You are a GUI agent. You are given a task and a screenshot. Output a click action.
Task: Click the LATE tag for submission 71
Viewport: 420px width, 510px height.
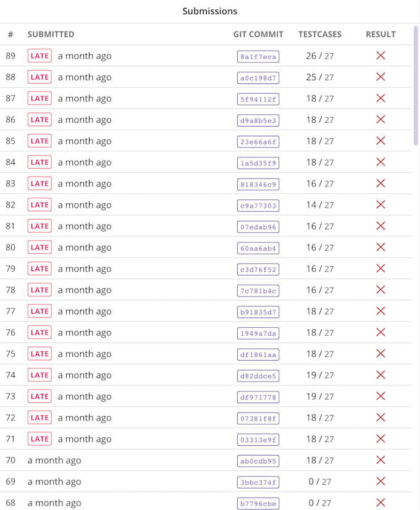coord(40,439)
